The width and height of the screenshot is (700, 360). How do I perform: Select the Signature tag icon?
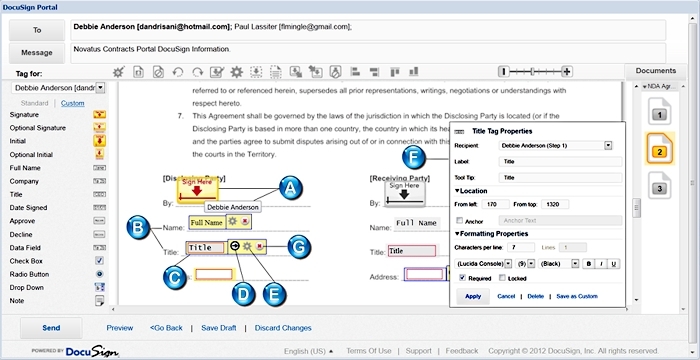coord(100,114)
